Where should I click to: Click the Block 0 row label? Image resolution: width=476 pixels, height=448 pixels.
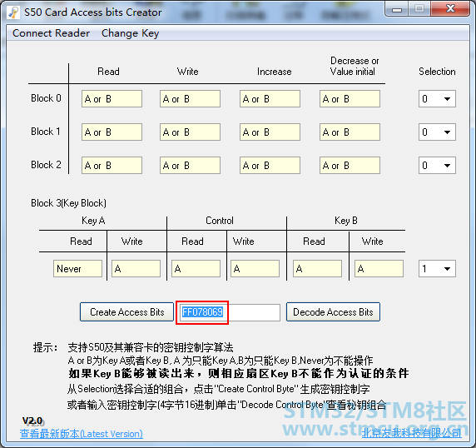tap(46, 98)
